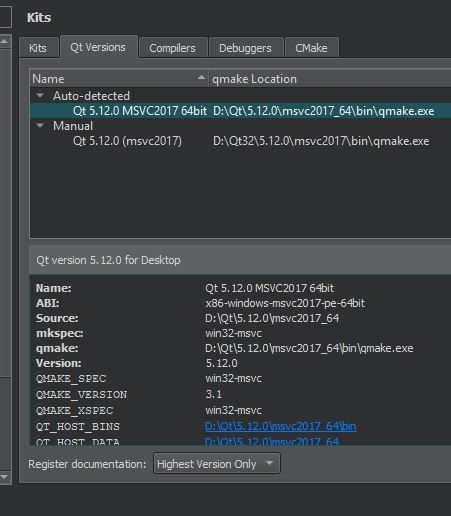Click the QMAKE_XSPEC value win32-msvc
The image size is (451, 516).
233,410
